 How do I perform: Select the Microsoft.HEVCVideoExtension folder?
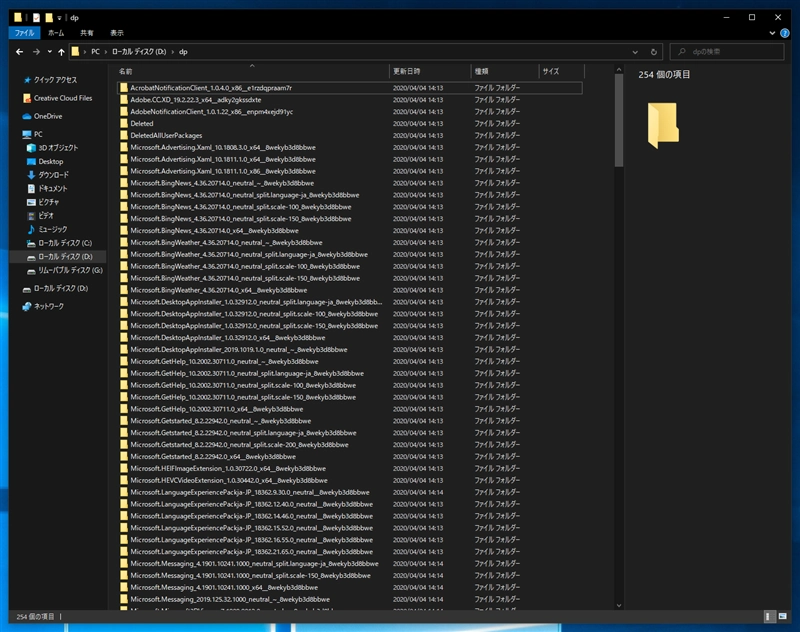[350, 481]
